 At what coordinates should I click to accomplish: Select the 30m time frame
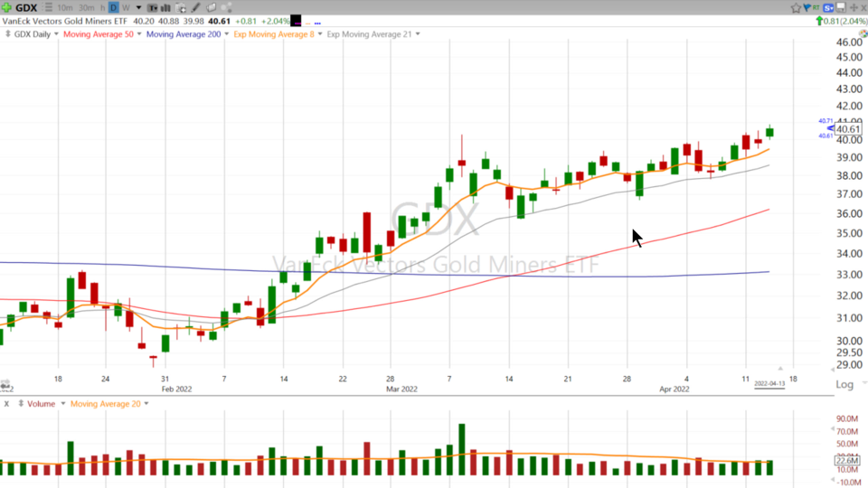[87, 8]
